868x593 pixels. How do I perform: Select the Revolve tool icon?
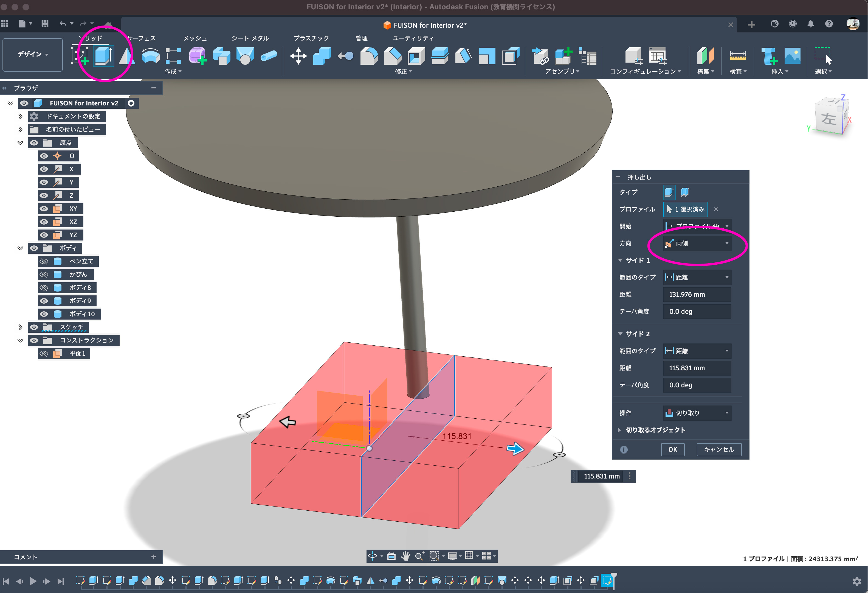pyautogui.click(x=127, y=56)
